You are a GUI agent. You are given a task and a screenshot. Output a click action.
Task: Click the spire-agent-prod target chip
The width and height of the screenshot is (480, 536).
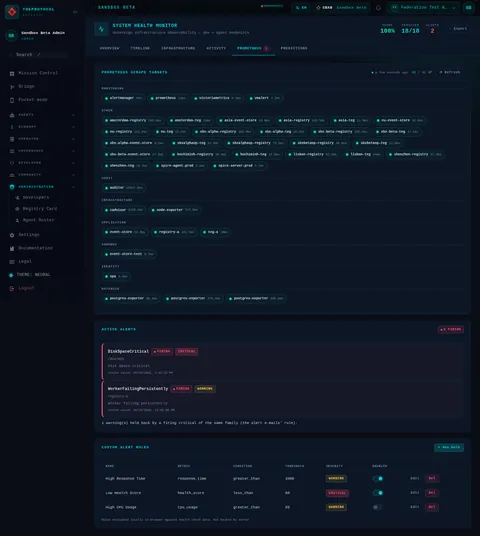180,166
